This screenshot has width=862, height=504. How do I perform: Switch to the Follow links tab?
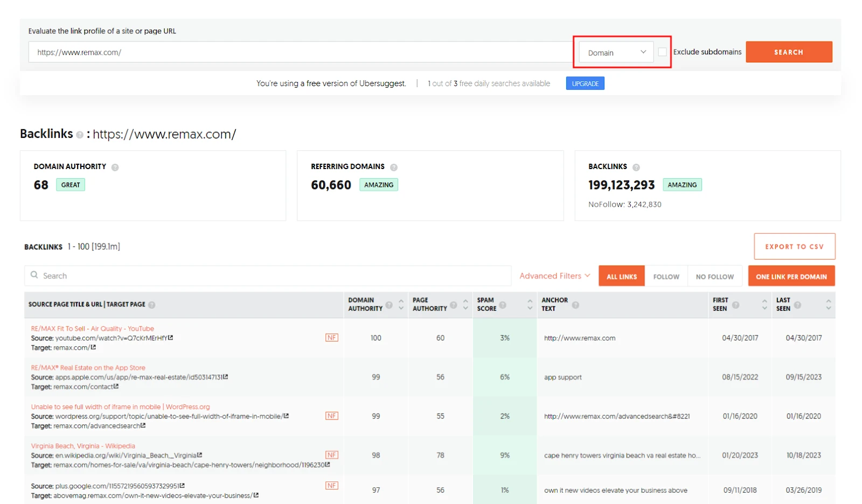coord(666,276)
